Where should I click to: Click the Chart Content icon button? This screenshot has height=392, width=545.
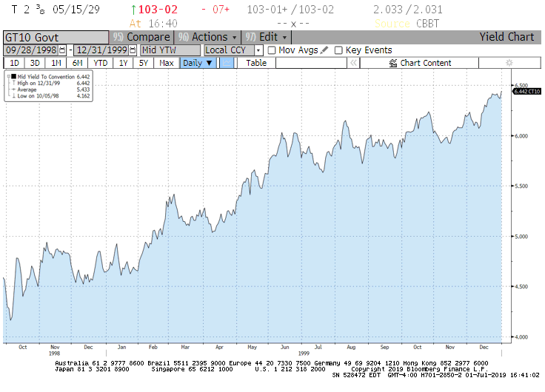tap(393, 63)
